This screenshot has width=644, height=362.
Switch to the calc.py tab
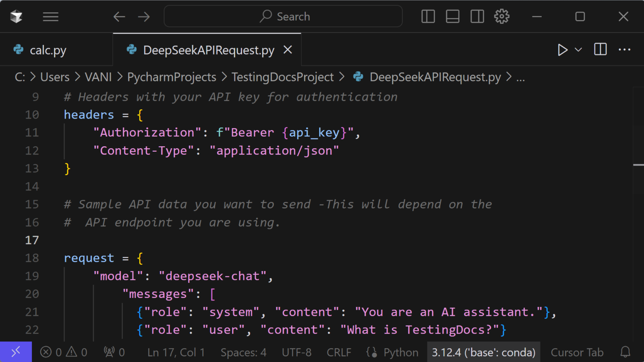point(48,49)
